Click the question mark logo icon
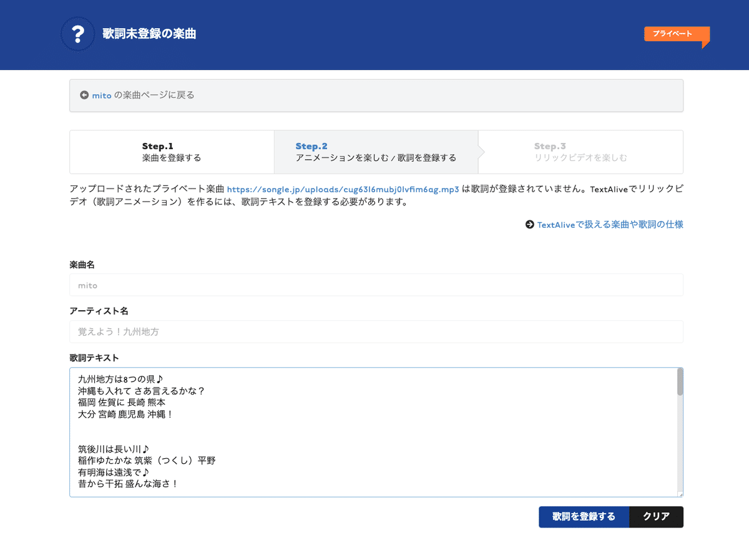Image resolution: width=749 pixels, height=560 pixels. 77,34
